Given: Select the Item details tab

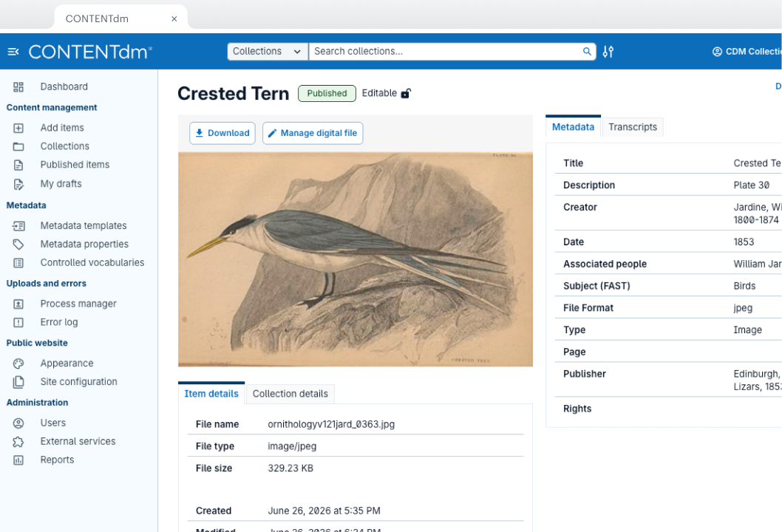Looking at the screenshot, I should [x=211, y=394].
